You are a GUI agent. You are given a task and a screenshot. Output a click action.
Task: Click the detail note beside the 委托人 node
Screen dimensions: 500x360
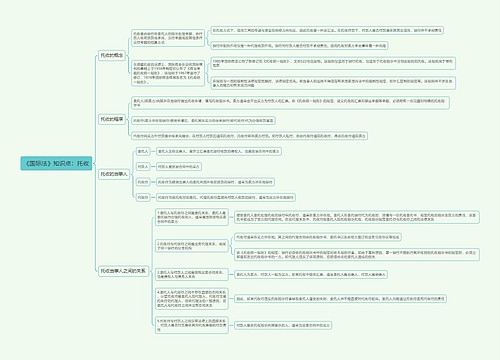(x=219, y=151)
